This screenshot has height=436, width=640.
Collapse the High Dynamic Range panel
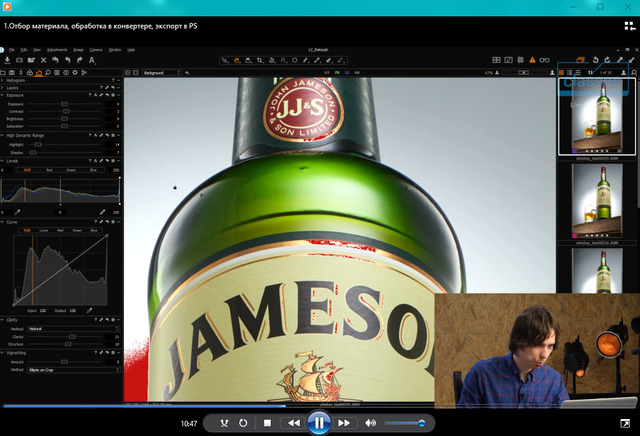(3, 135)
